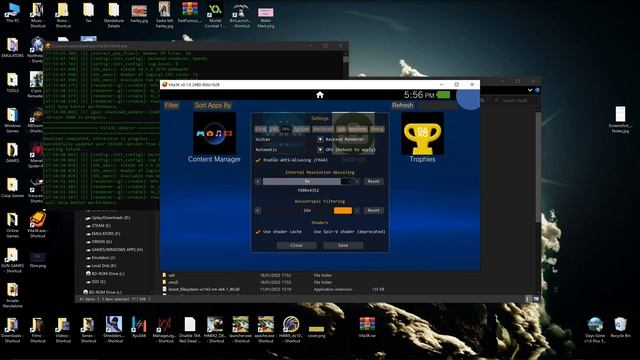
Task: Increase Internal Resolution Upscaling with right arrow
Action: coord(357,181)
